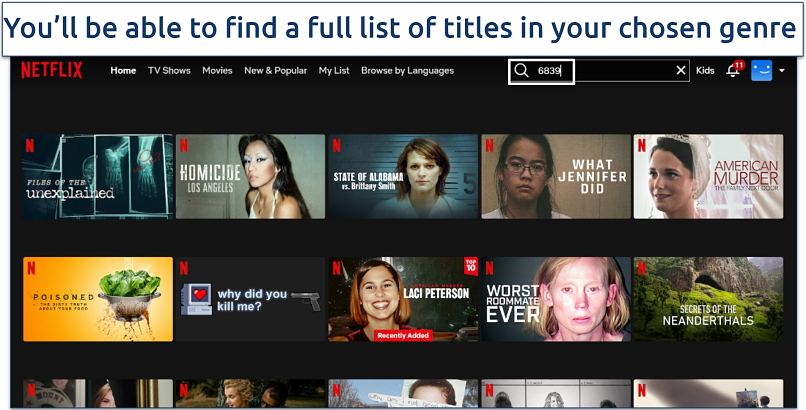Click the Top 10 badge on Laci Peterson
This screenshot has width=806, height=410.
[471, 266]
